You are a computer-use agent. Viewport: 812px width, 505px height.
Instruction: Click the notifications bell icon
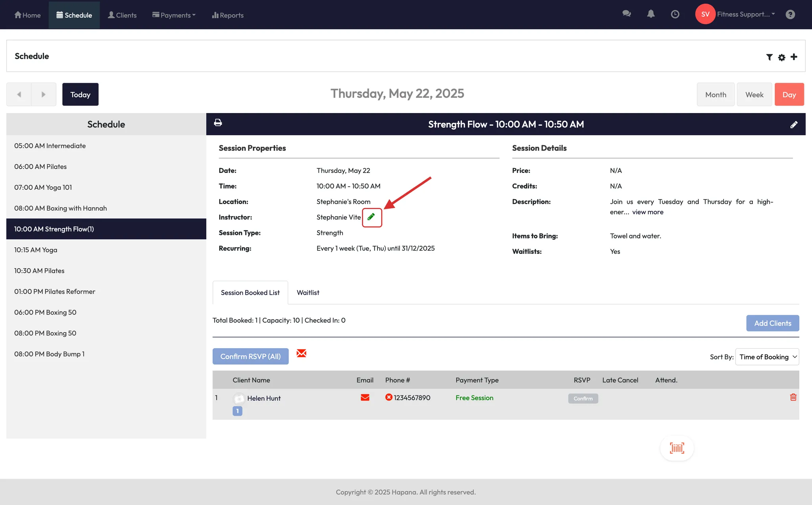tap(651, 14)
